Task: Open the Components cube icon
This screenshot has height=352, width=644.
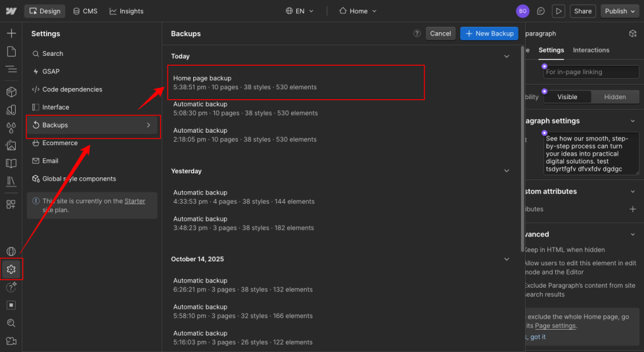Action: pyautogui.click(x=11, y=92)
